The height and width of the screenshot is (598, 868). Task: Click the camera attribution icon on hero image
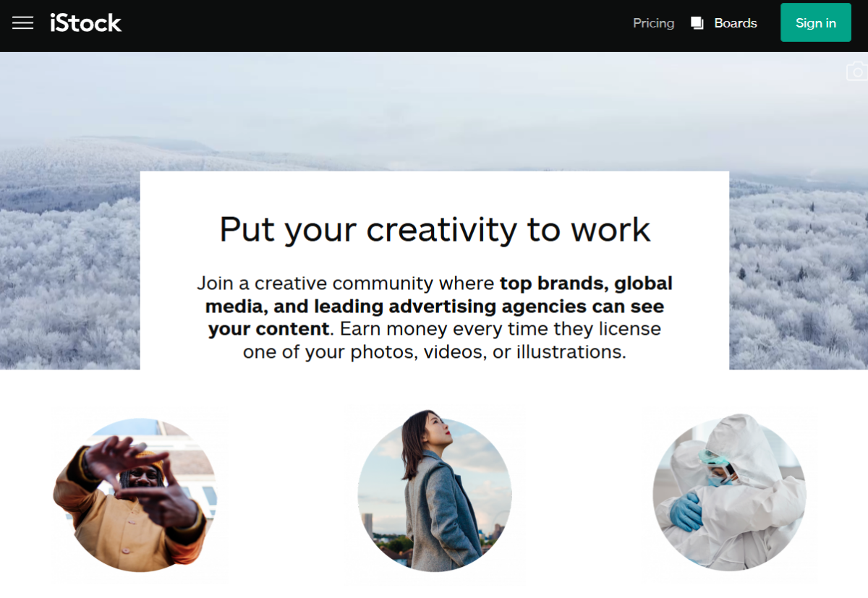tap(856, 70)
